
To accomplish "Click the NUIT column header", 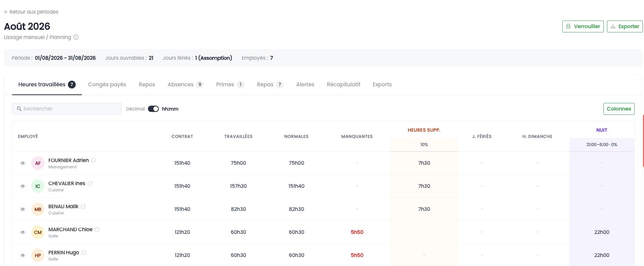I will 601,130.
